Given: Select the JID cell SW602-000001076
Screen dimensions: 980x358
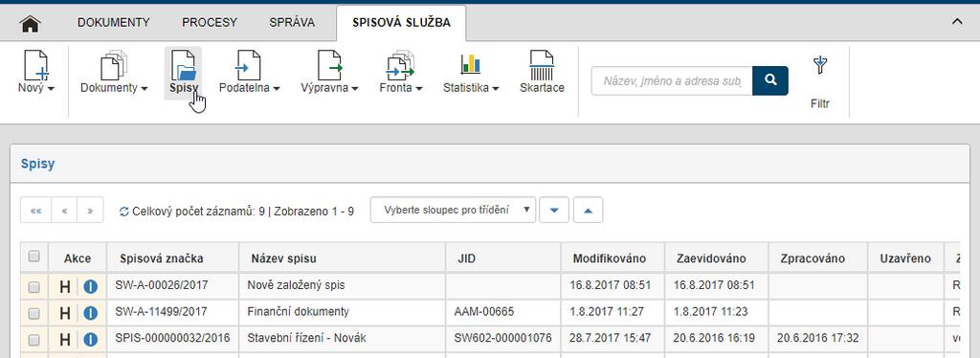Looking at the screenshot, I should [503, 338].
